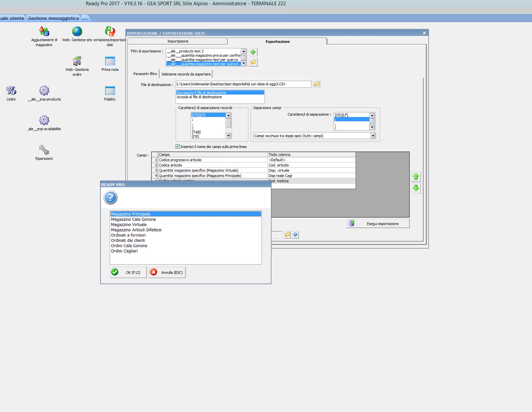Confirm with OK (F12) button
This screenshot has width=532, height=412.
(128, 272)
